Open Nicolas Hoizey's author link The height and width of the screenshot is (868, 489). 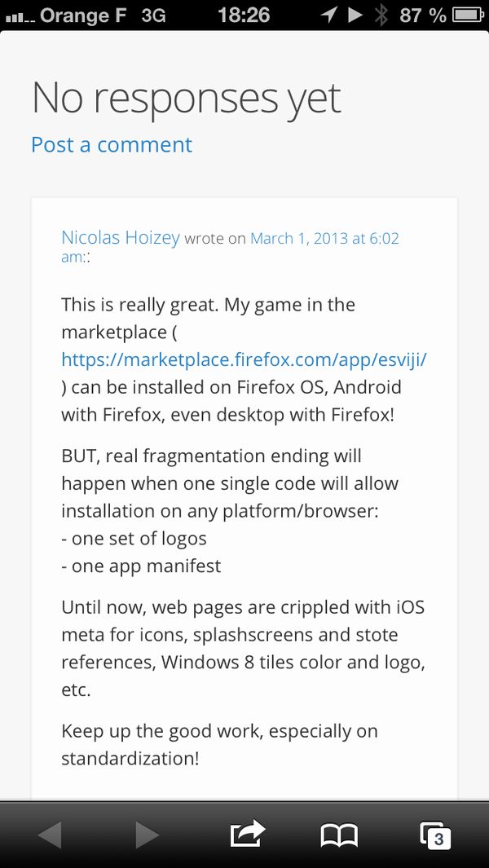click(x=121, y=237)
